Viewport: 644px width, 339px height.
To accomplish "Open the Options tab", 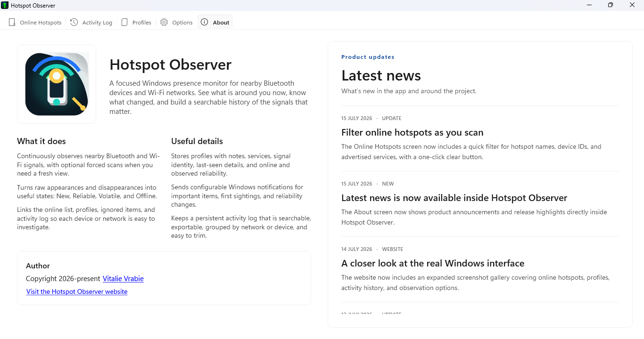I will (x=176, y=22).
